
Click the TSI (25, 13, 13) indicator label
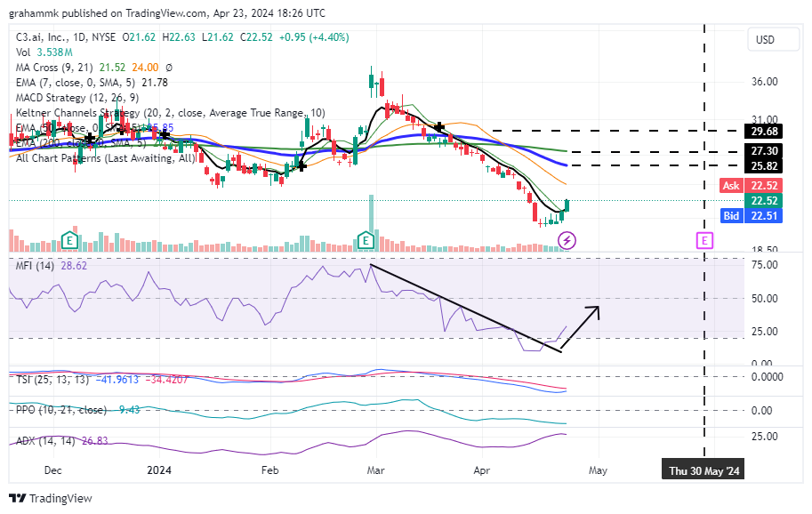[x=52, y=380]
